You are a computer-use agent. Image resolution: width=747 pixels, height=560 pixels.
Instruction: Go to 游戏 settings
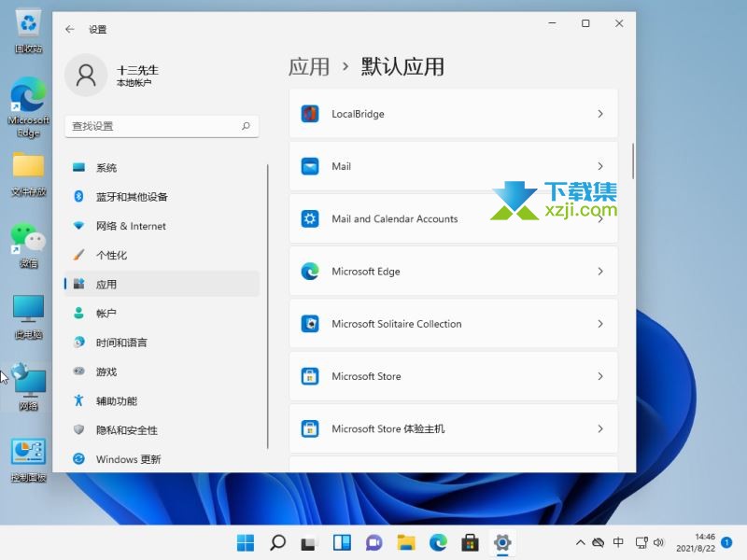click(162, 371)
